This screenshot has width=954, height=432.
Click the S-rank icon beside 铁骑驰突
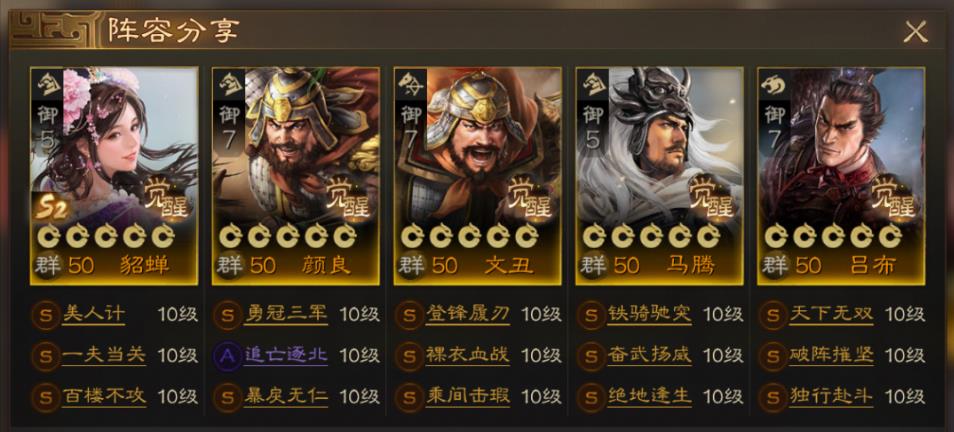pos(591,315)
